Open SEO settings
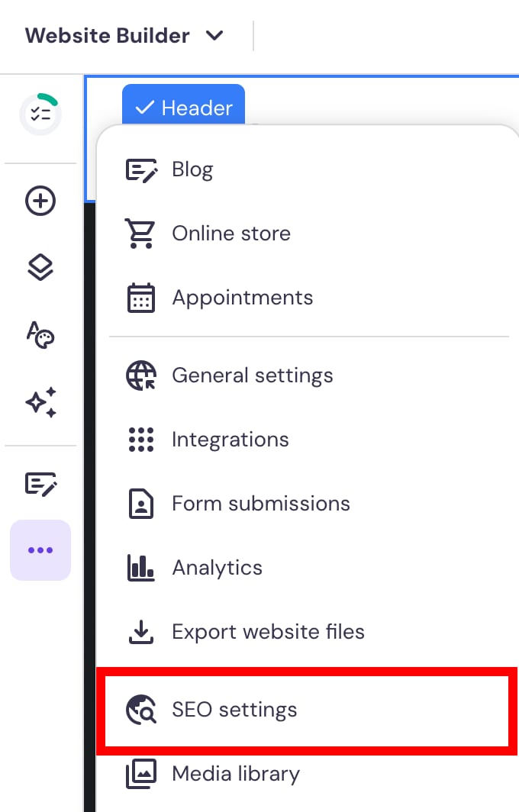The height and width of the screenshot is (812, 519). 234,710
